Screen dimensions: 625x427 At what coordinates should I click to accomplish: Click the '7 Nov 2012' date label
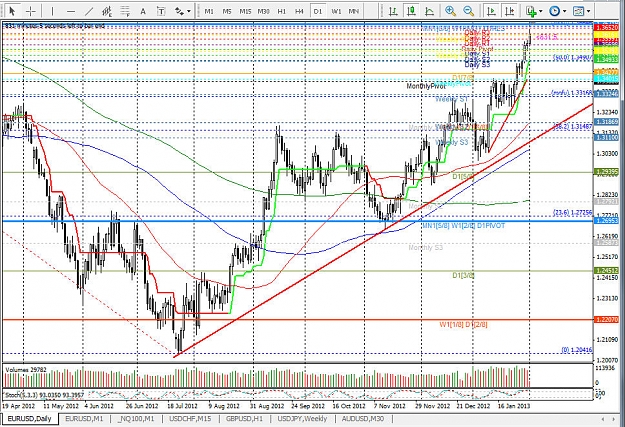[x=389, y=406]
